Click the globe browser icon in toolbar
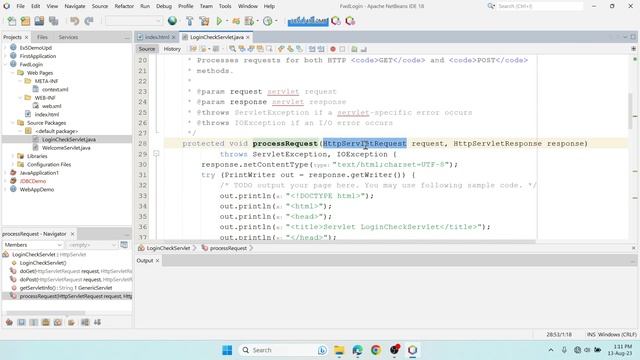This screenshot has height=360, width=640. [172, 20]
